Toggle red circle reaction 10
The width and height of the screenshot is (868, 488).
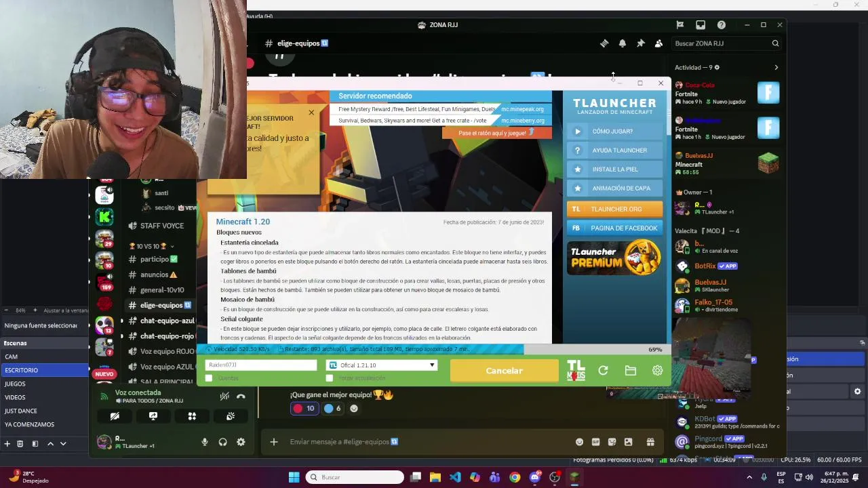click(304, 408)
